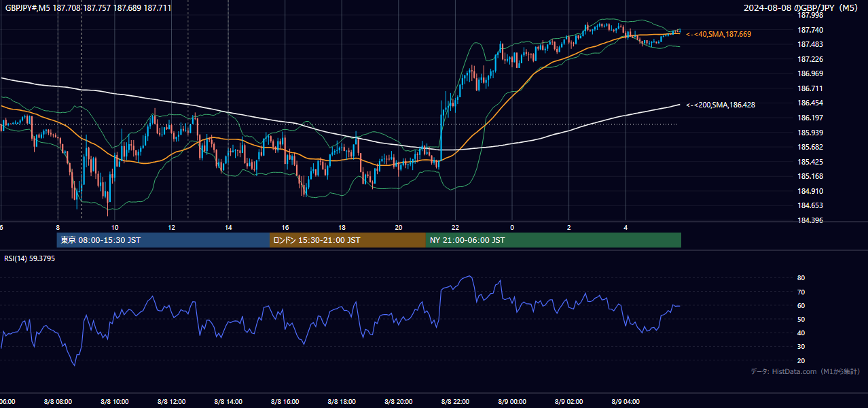868x408 pixels.
Task: Click price axis value 187.483
Action: pos(810,44)
